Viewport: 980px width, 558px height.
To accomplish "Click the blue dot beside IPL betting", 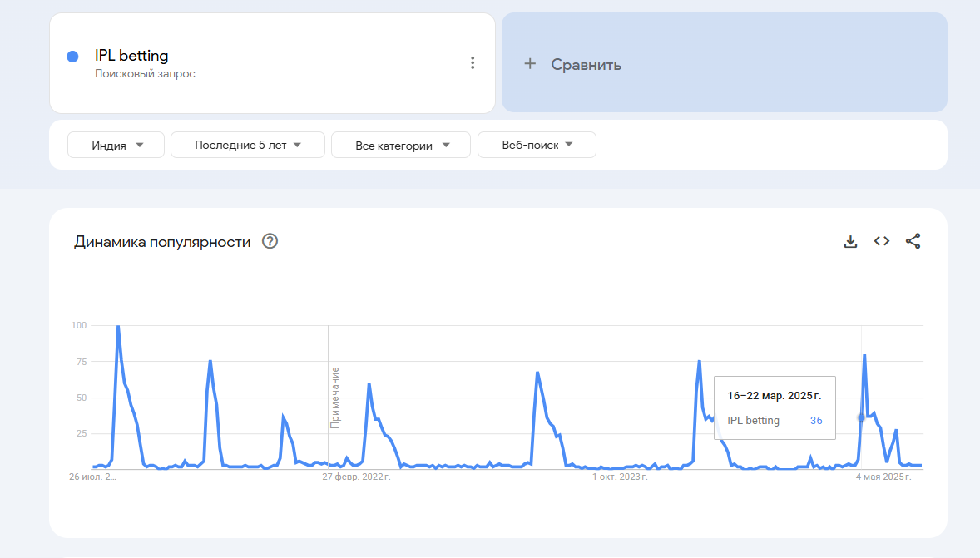I will [x=72, y=57].
